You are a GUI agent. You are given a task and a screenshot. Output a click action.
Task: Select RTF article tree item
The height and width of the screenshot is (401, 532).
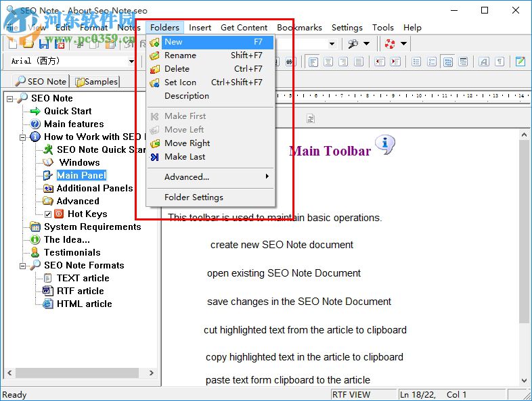pyautogui.click(x=80, y=291)
